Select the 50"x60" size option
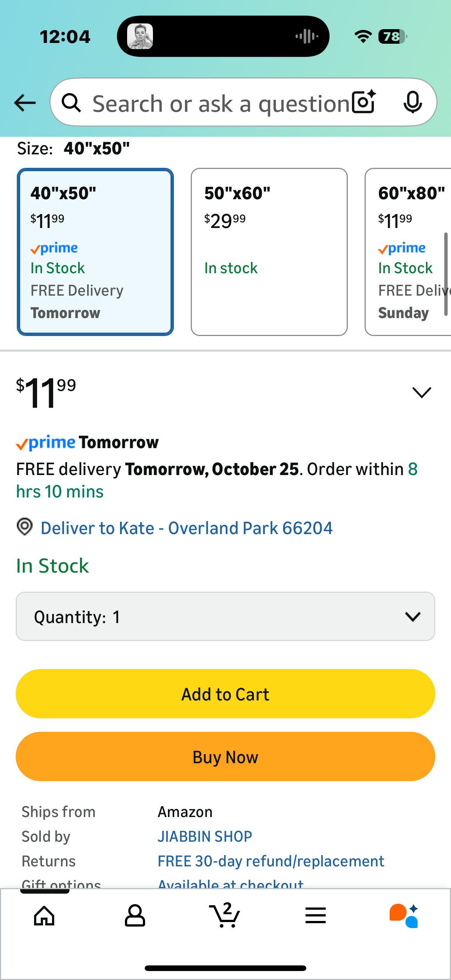This screenshot has width=451, height=980. pos(269,252)
